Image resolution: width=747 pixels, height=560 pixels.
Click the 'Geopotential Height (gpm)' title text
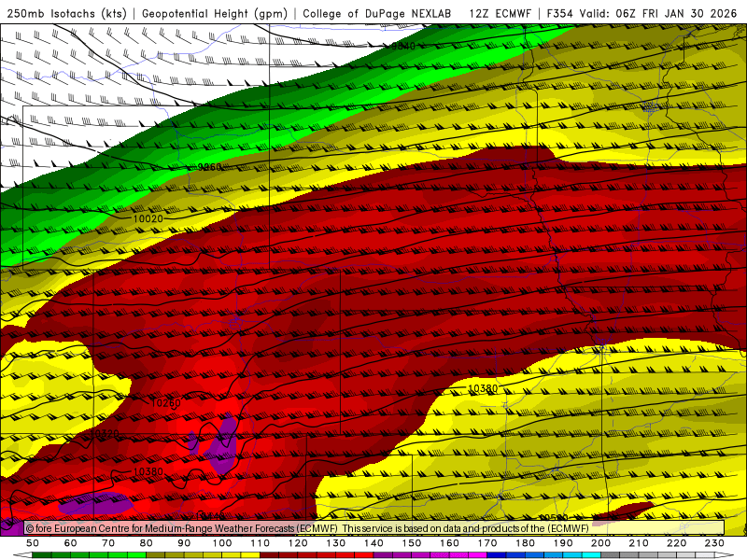(215, 14)
